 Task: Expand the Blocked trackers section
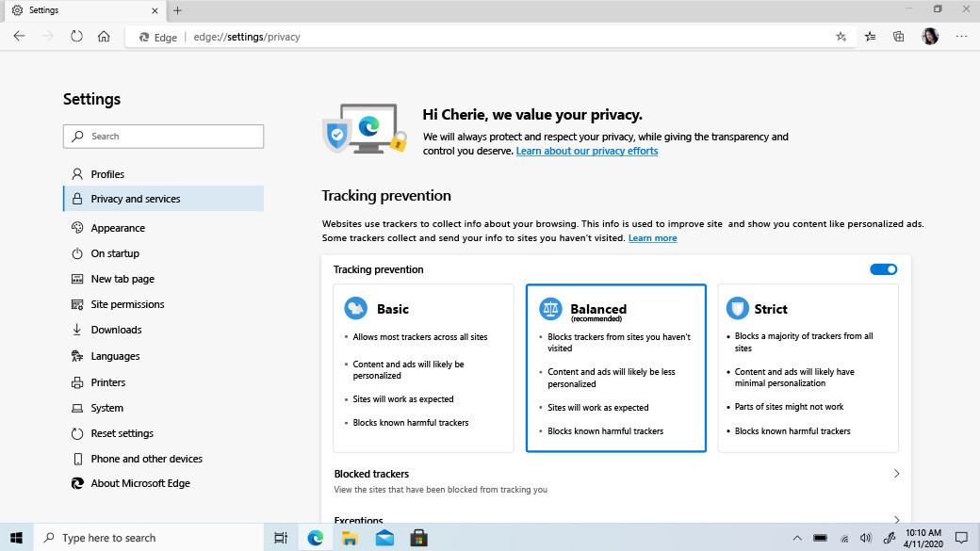(x=615, y=480)
